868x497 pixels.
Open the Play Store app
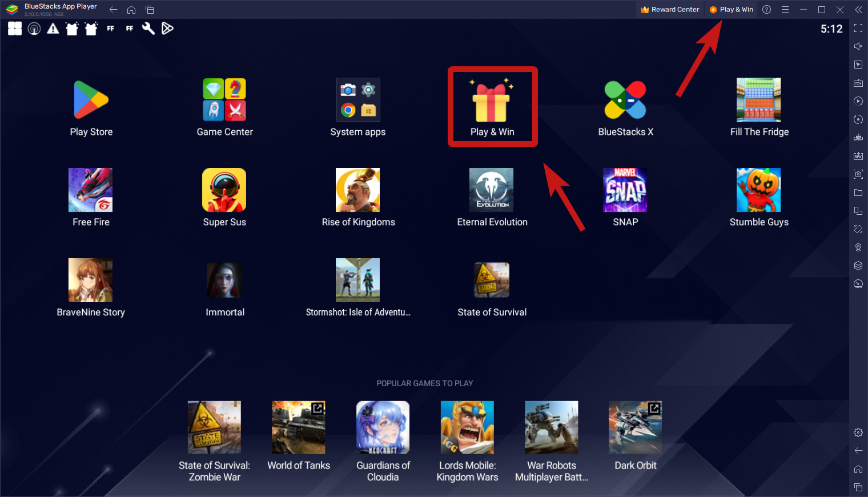pos(91,100)
